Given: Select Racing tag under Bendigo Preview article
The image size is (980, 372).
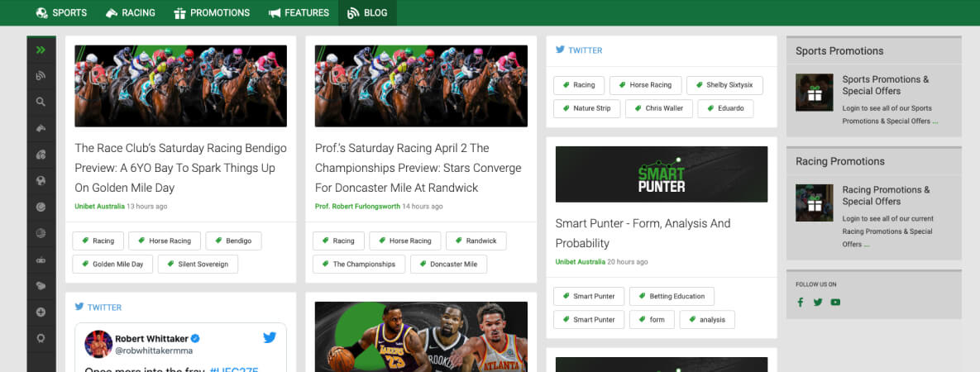Looking at the screenshot, I should (x=98, y=241).
